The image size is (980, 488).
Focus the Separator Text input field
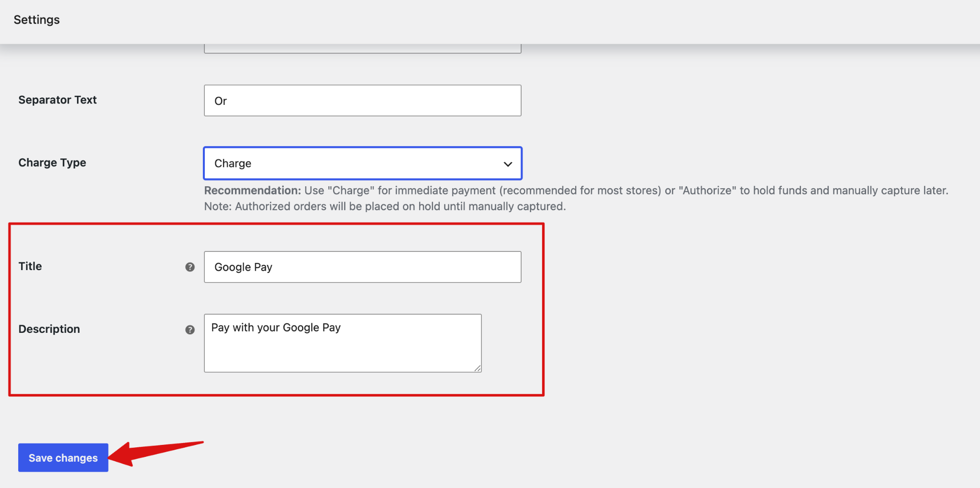[363, 101]
